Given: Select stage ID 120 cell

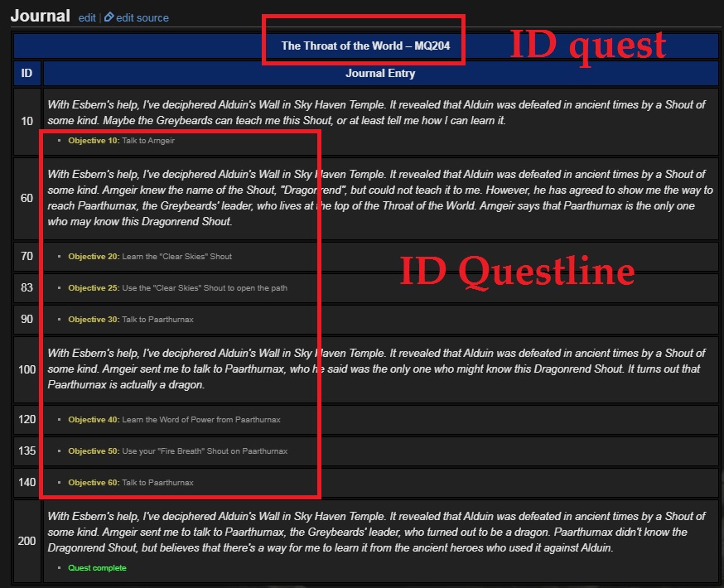Looking at the screenshot, I should (x=27, y=419).
